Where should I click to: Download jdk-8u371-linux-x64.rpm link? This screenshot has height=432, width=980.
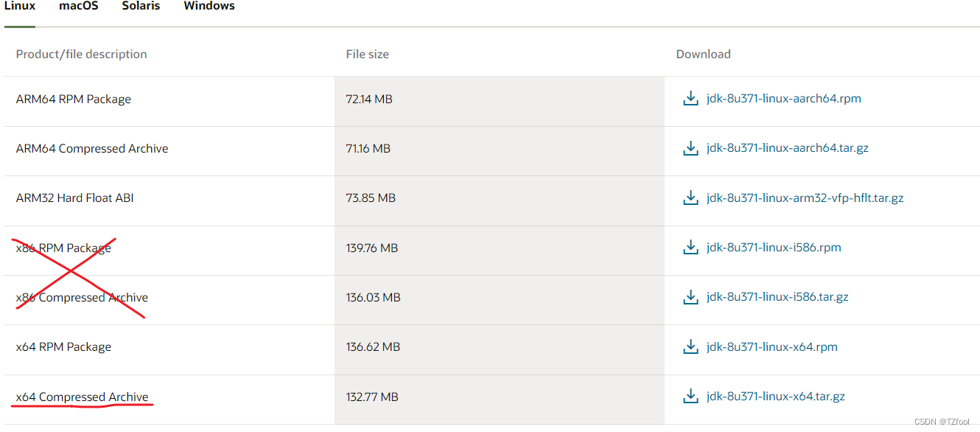tap(772, 346)
